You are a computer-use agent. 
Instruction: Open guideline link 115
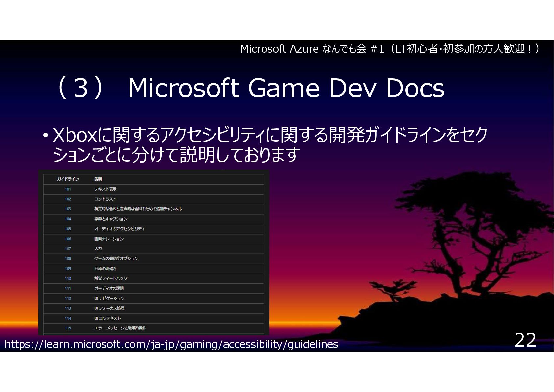click(68, 328)
